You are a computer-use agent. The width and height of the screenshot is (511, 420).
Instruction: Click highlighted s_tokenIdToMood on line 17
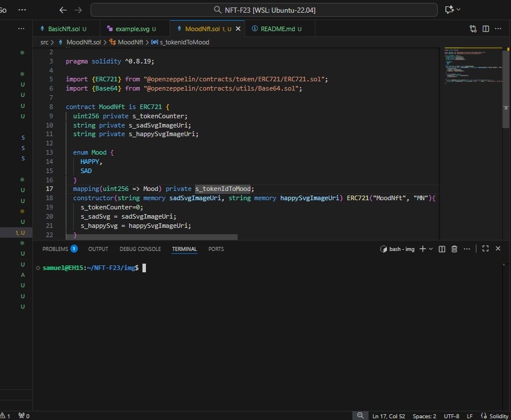pyautogui.click(x=223, y=189)
